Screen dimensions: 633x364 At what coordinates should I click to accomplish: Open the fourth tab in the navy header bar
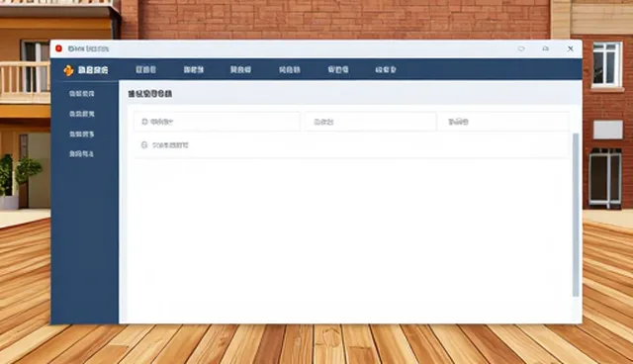(x=290, y=70)
